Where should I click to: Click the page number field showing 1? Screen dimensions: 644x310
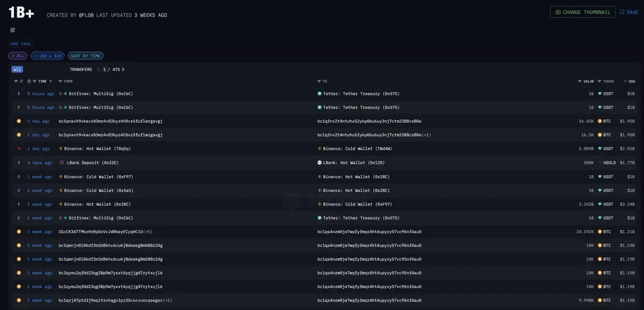105,69
